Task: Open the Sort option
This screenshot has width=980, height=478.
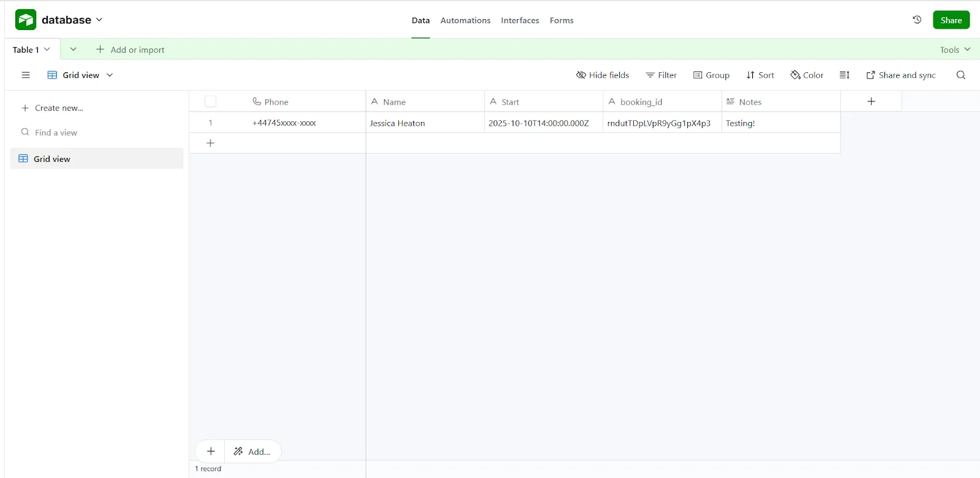Action: click(x=760, y=75)
